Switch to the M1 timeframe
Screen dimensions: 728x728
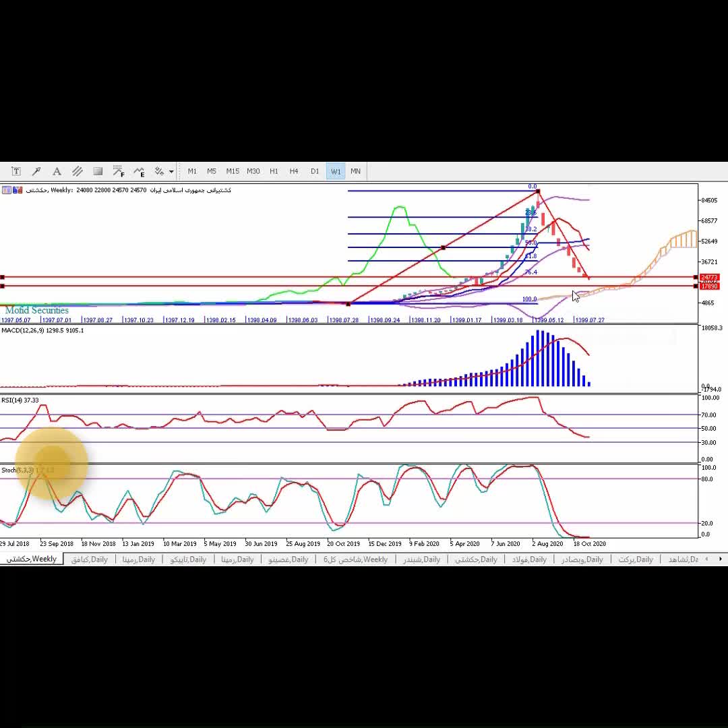192,171
